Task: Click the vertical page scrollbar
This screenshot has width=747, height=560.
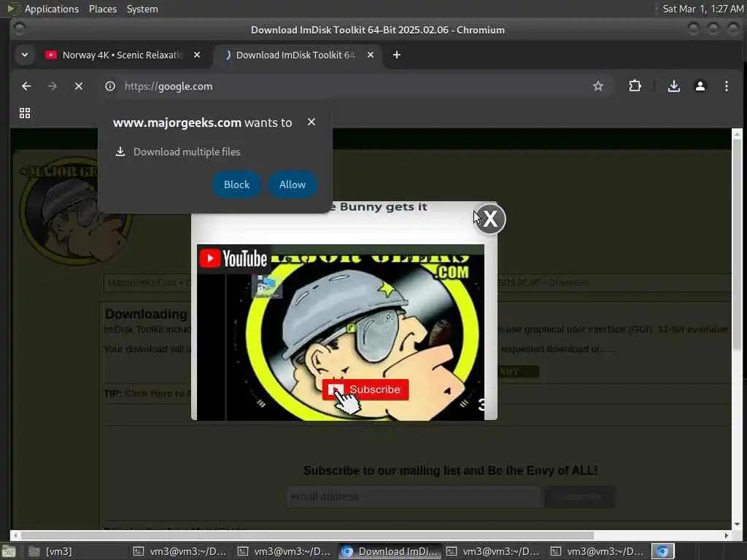Action: (x=737, y=243)
